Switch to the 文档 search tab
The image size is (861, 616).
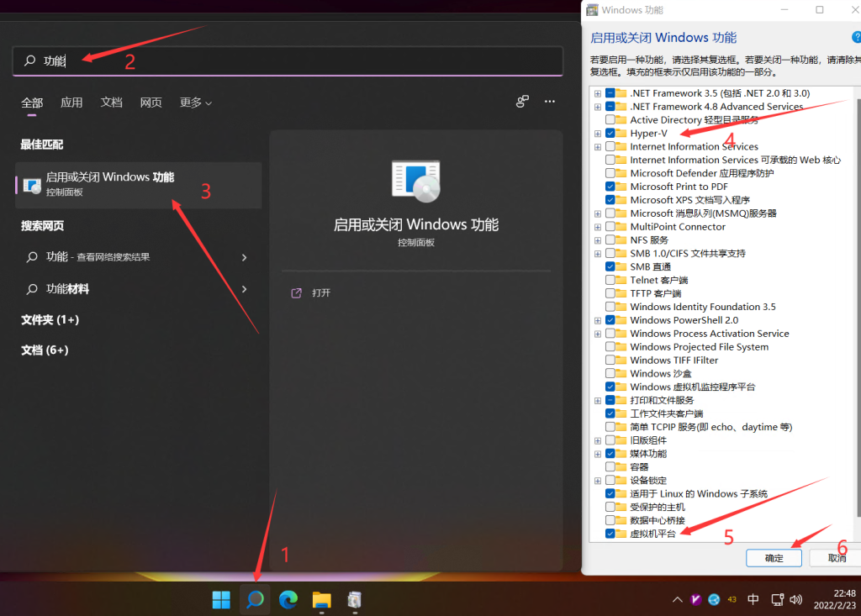pos(112,103)
